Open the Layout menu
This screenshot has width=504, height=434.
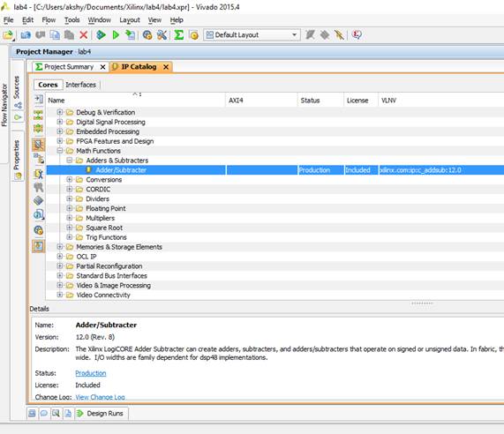[x=130, y=20]
